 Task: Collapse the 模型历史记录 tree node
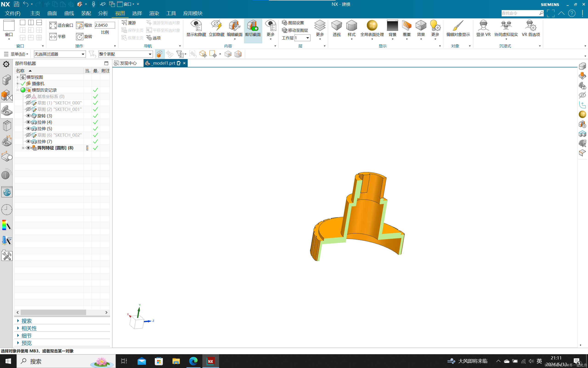17,90
